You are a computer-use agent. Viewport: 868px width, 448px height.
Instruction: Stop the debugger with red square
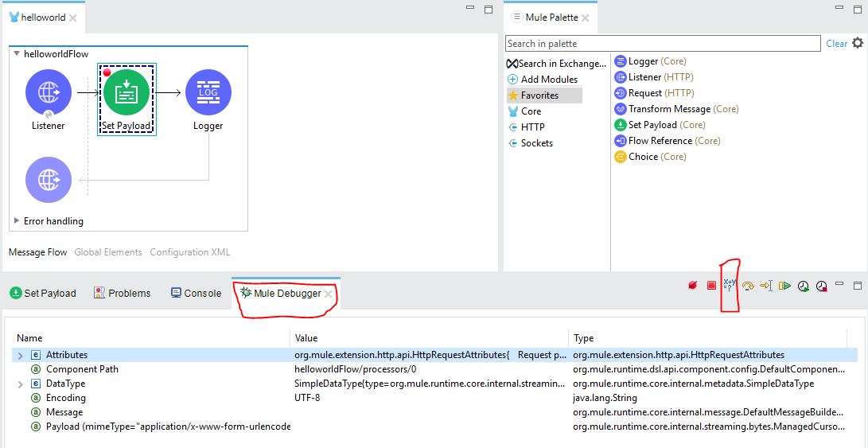(711, 286)
